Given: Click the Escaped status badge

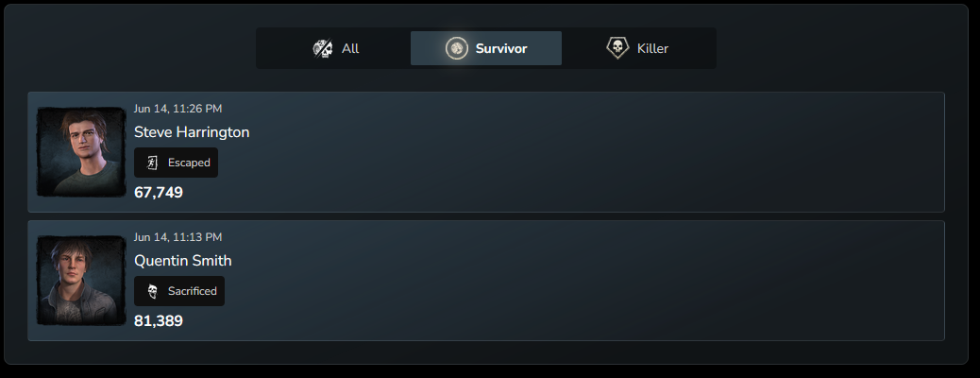Looking at the screenshot, I should [177, 163].
